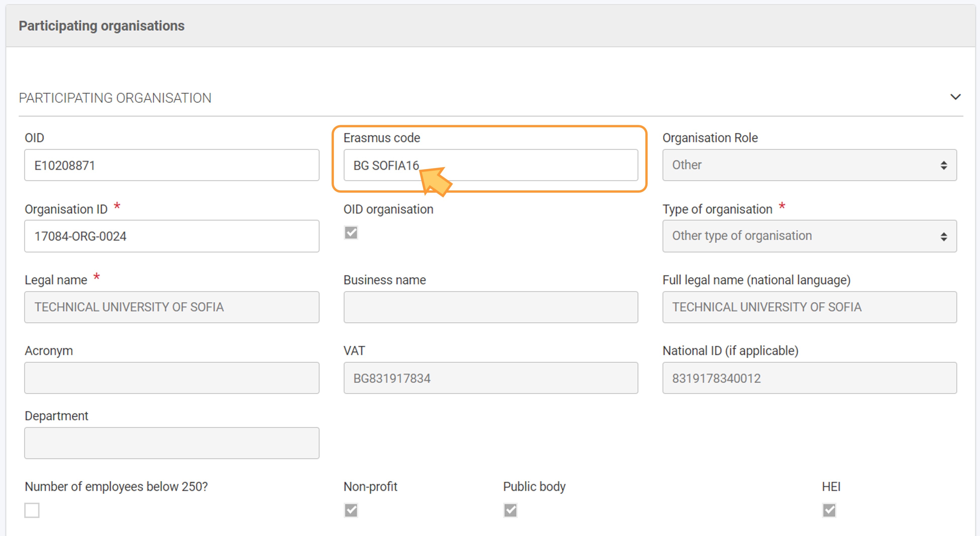Click the Department label
The image size is (980, 536).
[x=56, y=416]
